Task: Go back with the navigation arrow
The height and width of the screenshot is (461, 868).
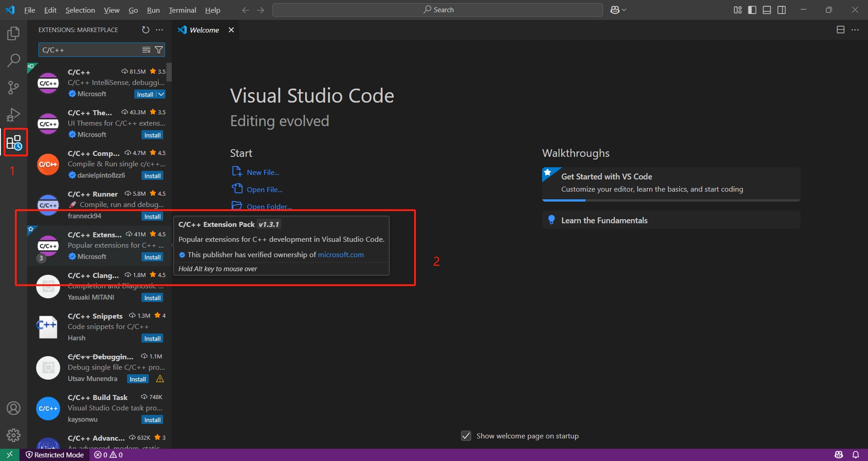Action: 245,10
